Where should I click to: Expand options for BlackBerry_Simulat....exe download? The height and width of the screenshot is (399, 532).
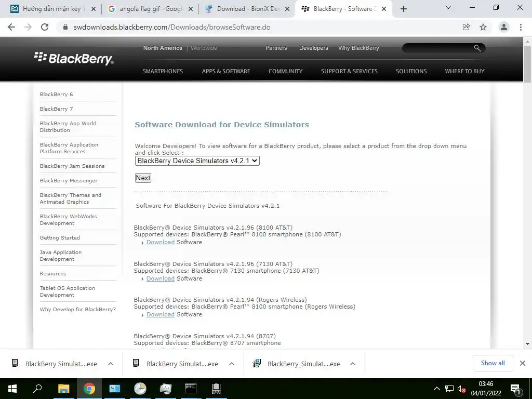click(x=353, y=364)
